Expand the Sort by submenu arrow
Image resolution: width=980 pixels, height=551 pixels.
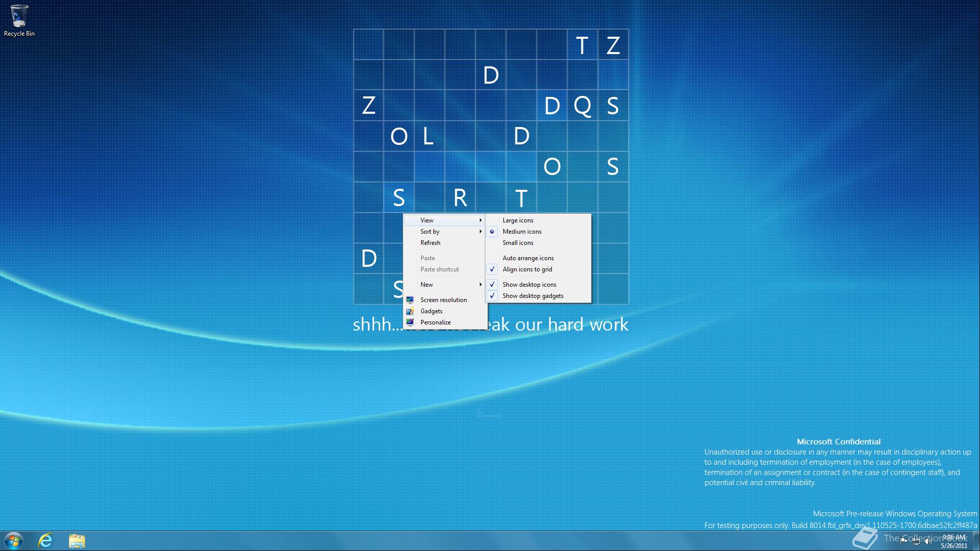[x=480, y=232]
